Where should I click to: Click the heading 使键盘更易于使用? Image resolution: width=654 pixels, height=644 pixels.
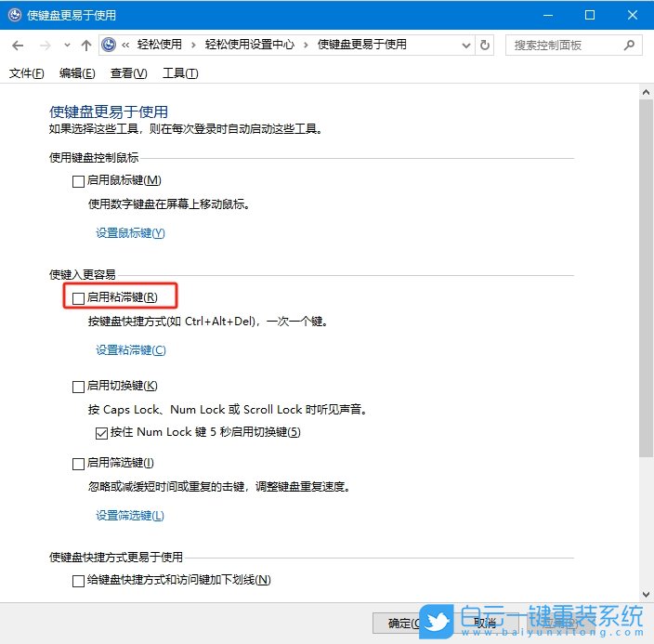coord(109,112)
